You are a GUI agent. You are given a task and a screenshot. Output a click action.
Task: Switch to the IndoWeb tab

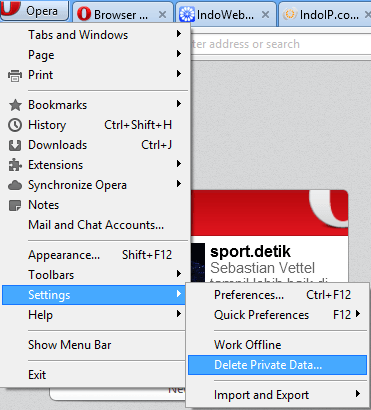coord(226,14)
